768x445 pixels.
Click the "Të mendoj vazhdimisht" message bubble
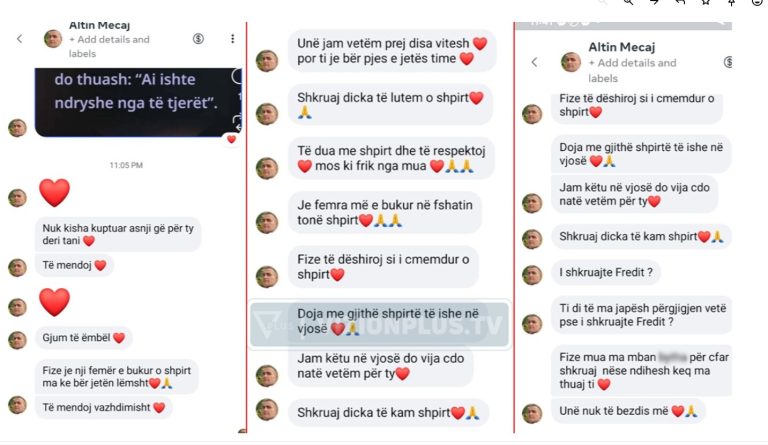click(x=103, y=407)
